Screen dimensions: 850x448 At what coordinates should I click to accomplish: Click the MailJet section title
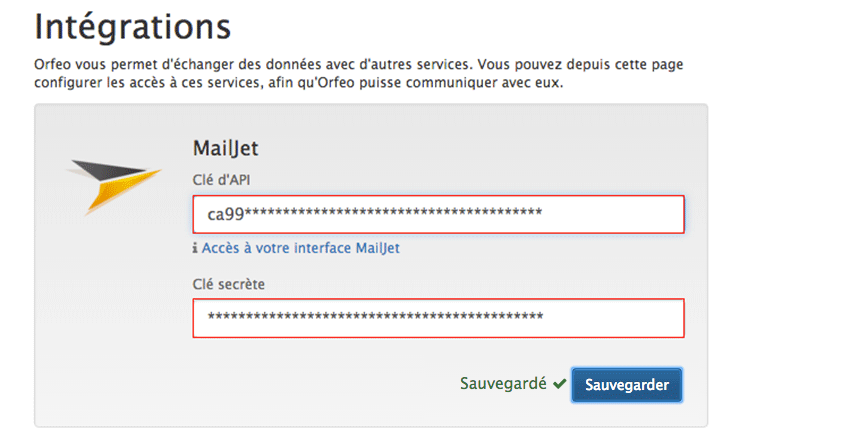pyautogui.click(x=226, y=150)
